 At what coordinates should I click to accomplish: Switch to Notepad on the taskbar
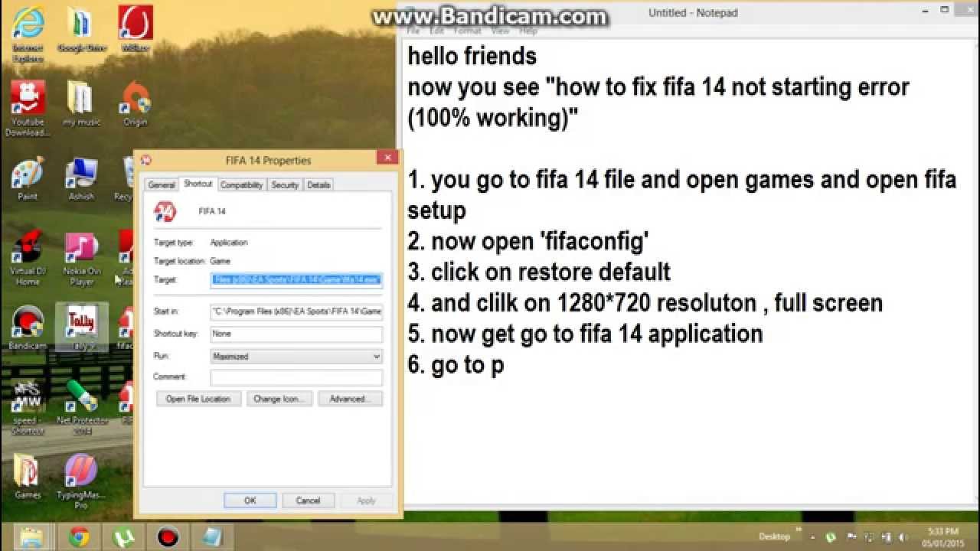click(x=212, y=537)
